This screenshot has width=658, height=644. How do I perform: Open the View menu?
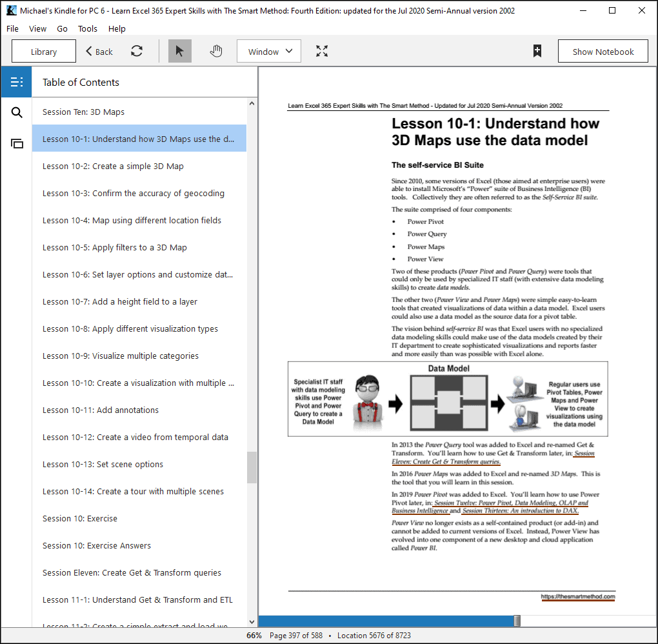[x=37, y=28]
